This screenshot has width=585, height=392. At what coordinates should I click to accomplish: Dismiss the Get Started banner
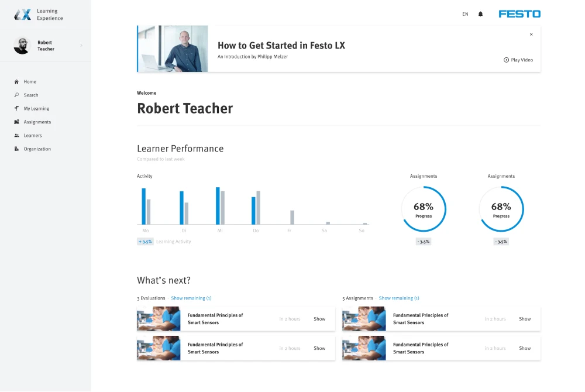tap(531, 35)
